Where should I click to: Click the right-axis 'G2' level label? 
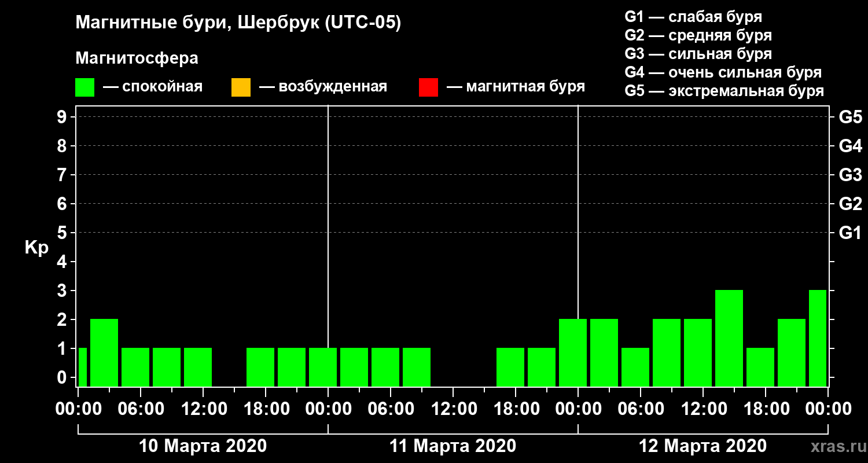pos(850,204)
